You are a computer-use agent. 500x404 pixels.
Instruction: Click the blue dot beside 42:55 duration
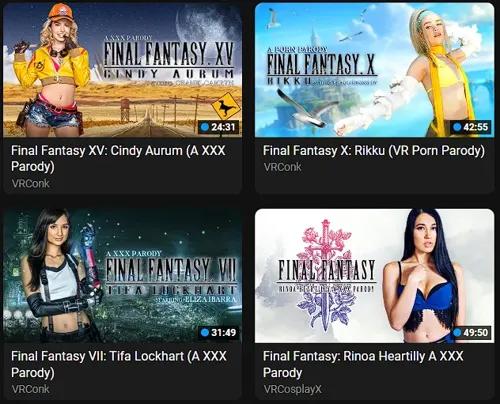(457, 127)
